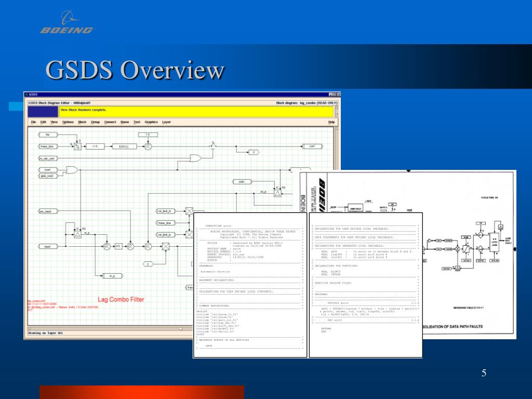This screenshot has width=532, height=399.
Task: Select the integrator triangle next to outic
Action: click(x=277, y=194)
